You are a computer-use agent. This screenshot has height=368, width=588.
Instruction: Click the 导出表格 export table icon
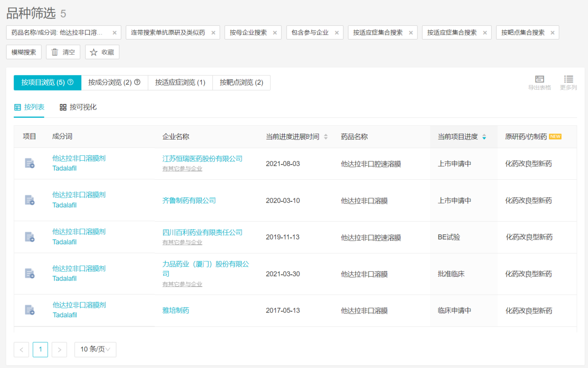(539, 79)
